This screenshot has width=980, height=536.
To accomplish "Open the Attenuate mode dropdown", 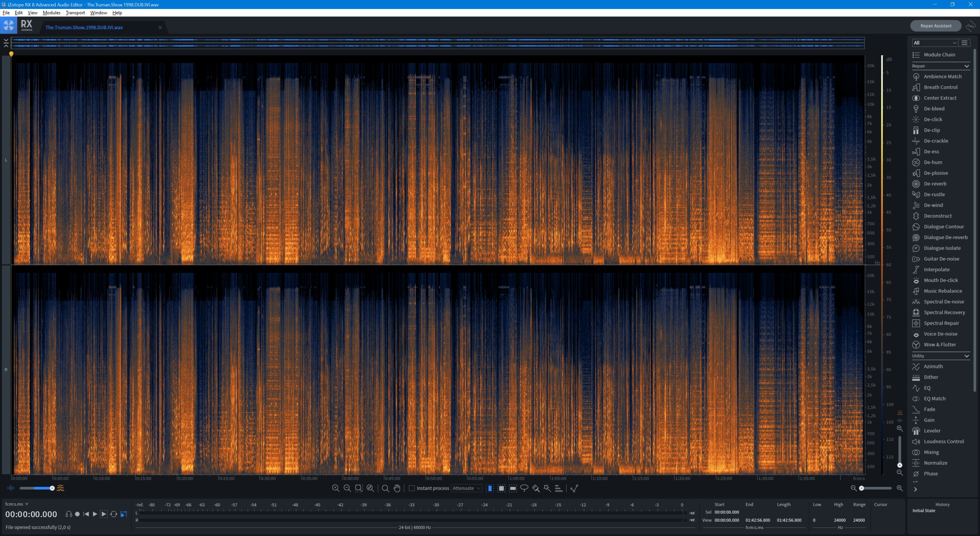I will coord(467,488).
